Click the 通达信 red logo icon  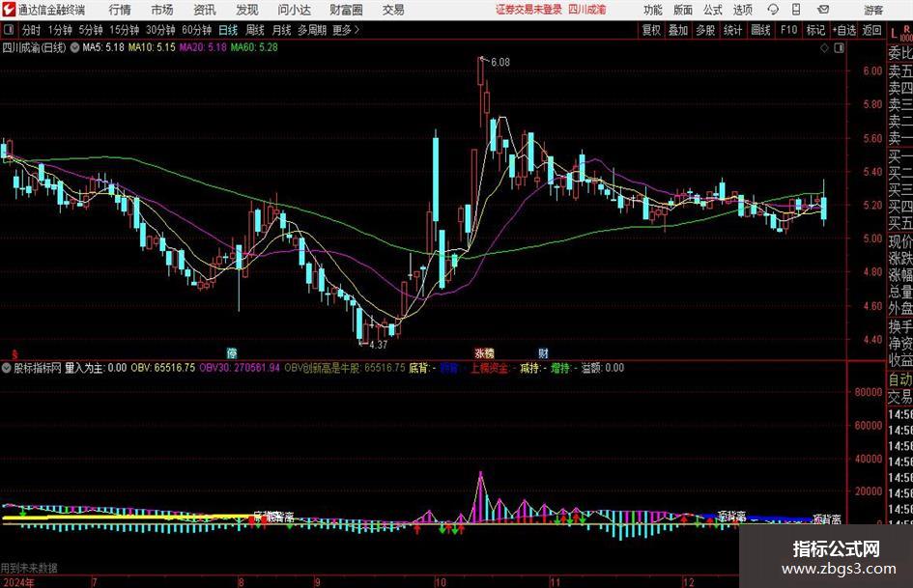9,10
